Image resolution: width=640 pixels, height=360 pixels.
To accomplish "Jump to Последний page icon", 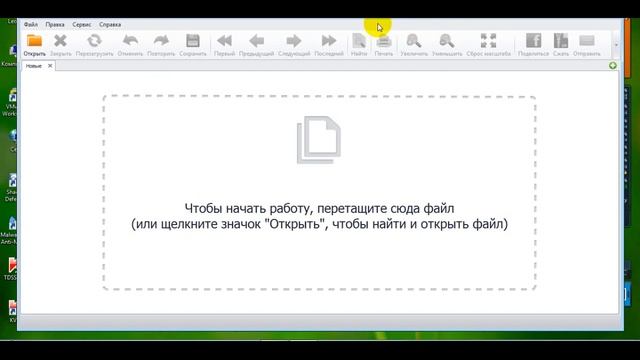I will [x=329, y=41].
